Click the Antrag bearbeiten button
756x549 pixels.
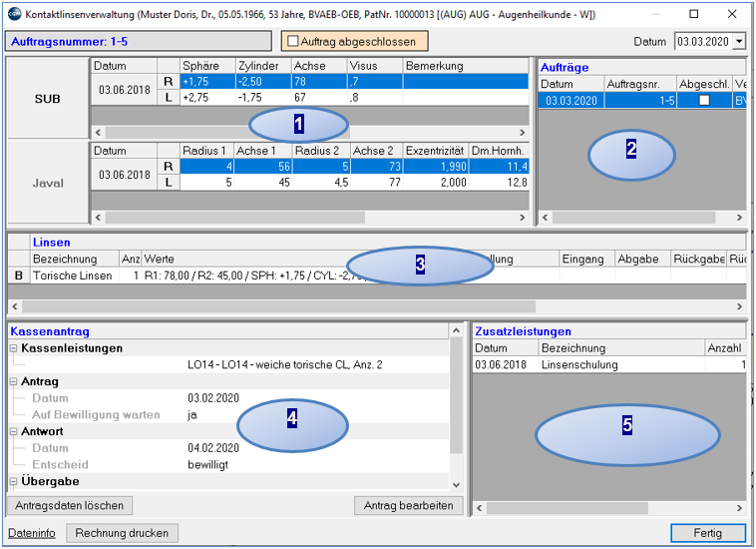pos(408,506)
